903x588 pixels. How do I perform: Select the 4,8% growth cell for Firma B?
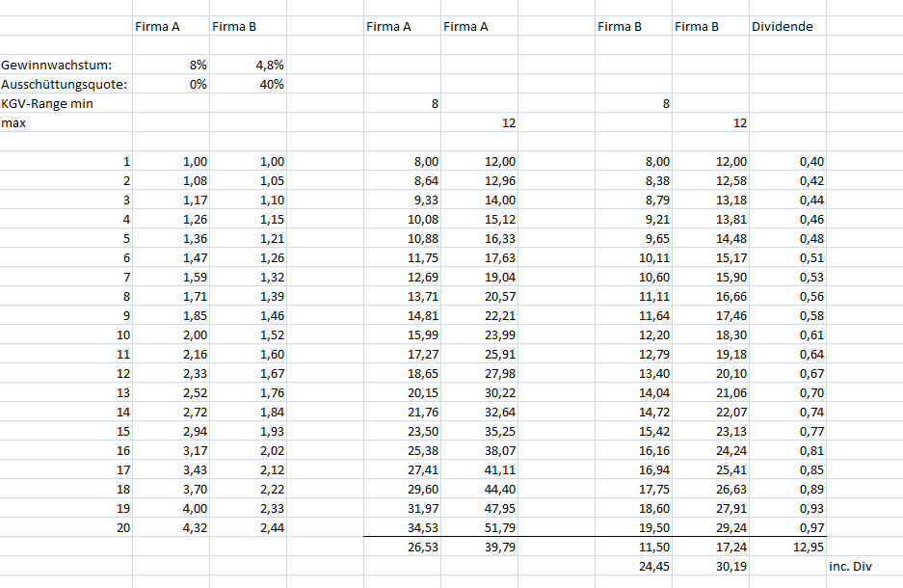pyautogui.click(x=249, y=65)
